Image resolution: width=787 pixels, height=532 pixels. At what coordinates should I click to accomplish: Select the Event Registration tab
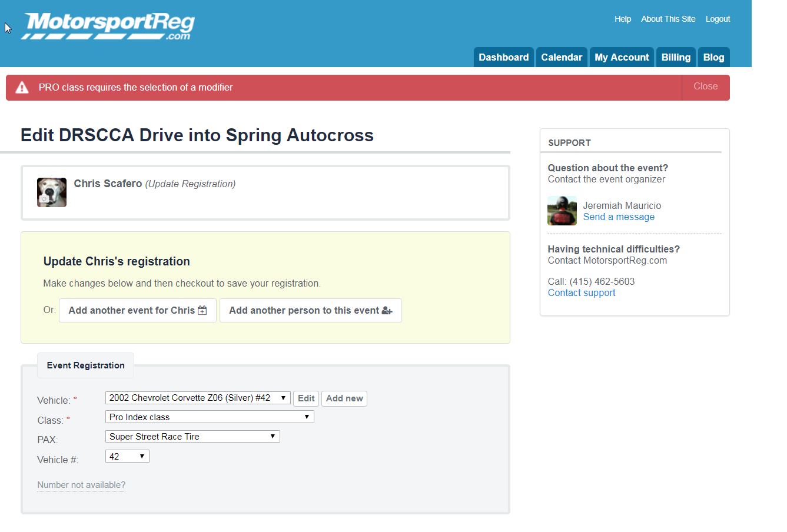pyautogui.click(x=85, y=365)
